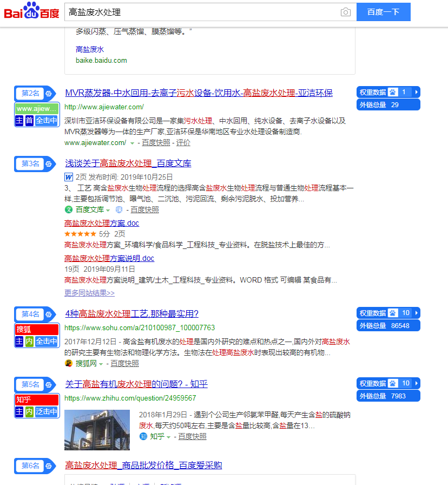This screenshot has height=485, width=448.
Task: Open the 知乎 result thumbnail image
Action: (x=97, y=430)
